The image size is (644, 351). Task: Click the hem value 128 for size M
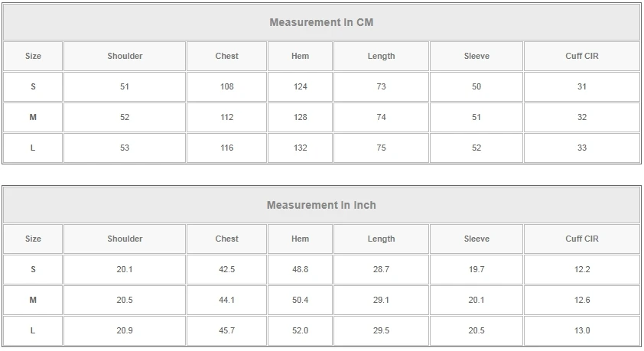point(300,117)
